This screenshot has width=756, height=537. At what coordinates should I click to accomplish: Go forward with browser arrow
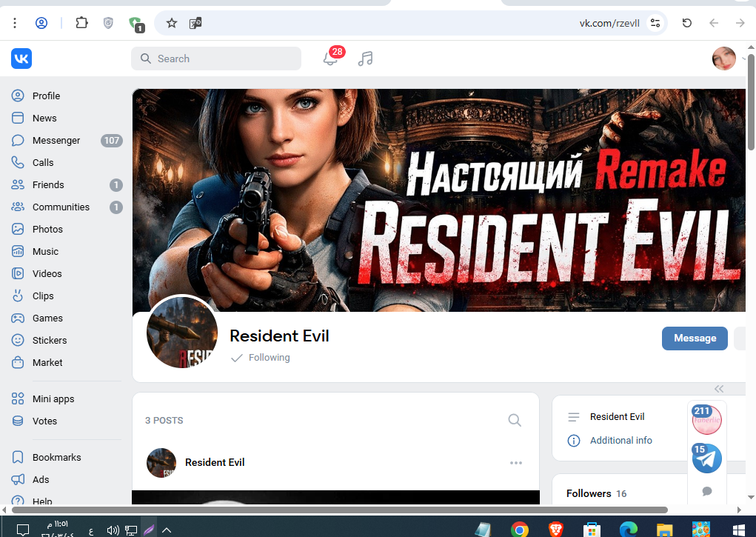pos(740,23)
